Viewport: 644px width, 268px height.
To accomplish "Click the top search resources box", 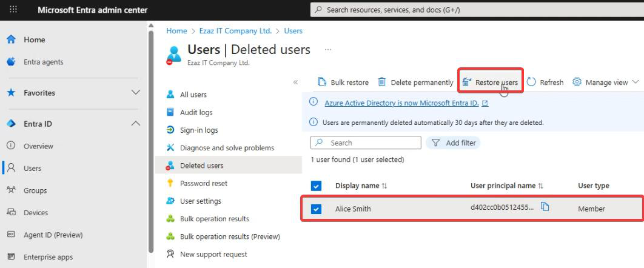I will (477, 10).
